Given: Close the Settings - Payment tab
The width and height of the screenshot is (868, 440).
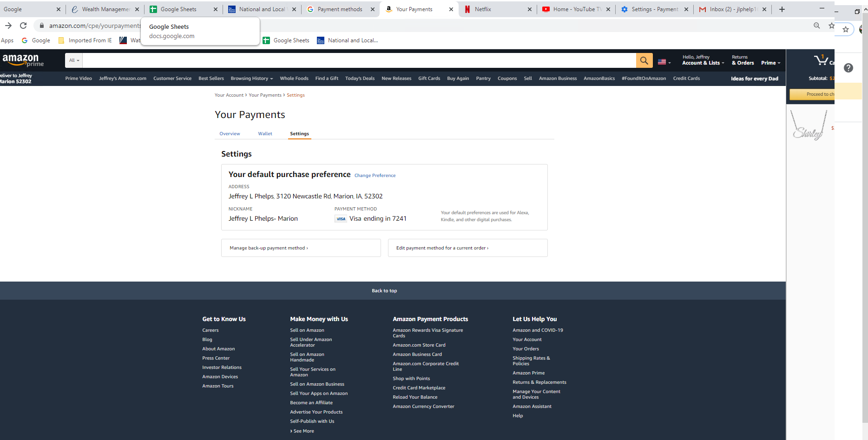Looking at the screenshot, I should [x=686, y=9].
